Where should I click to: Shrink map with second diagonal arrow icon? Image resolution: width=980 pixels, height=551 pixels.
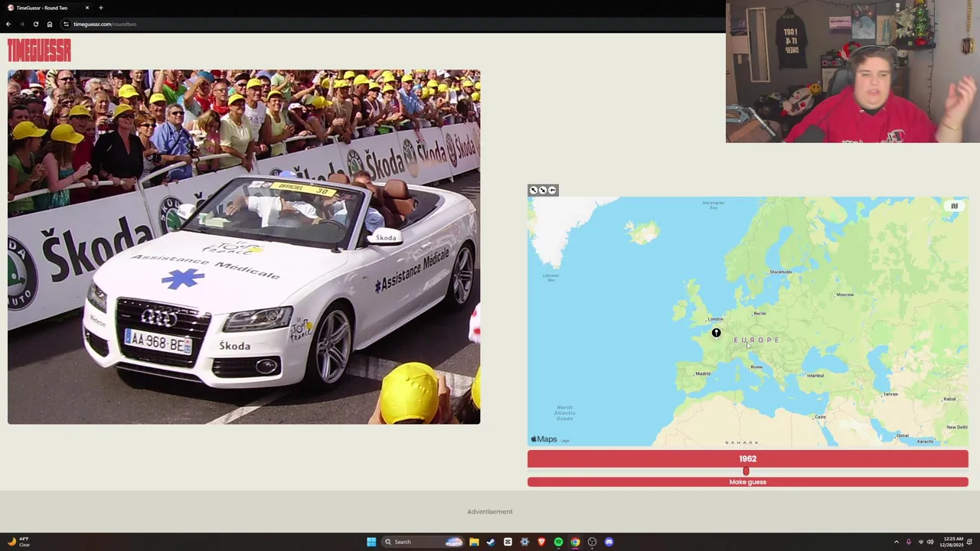[x=543, y=190]
